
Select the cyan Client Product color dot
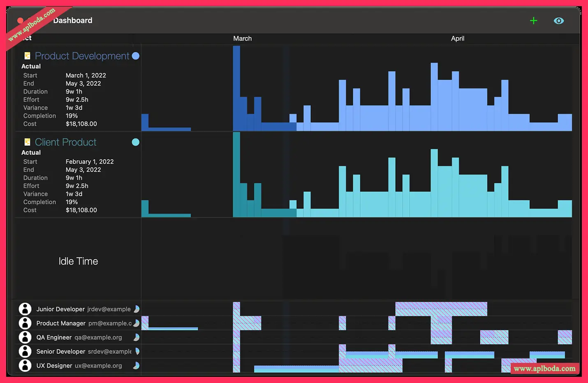pyautogui.click(x=136, y=142)
